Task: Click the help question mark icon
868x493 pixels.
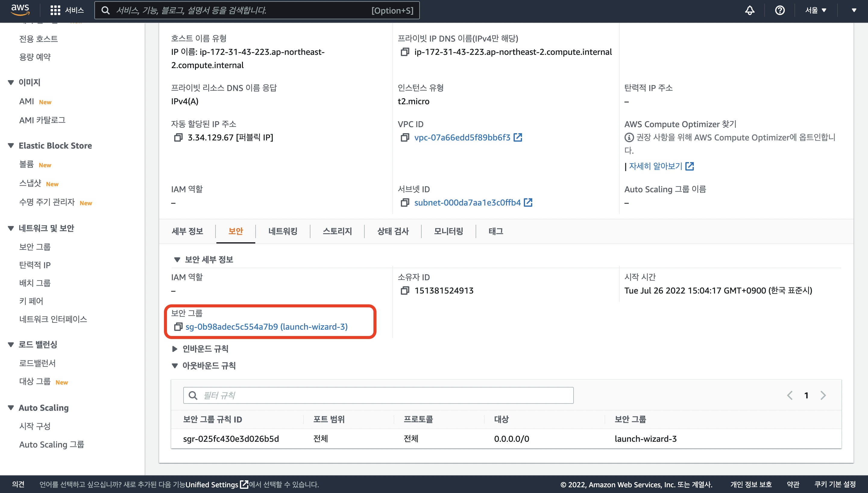Action: [780, 10]
